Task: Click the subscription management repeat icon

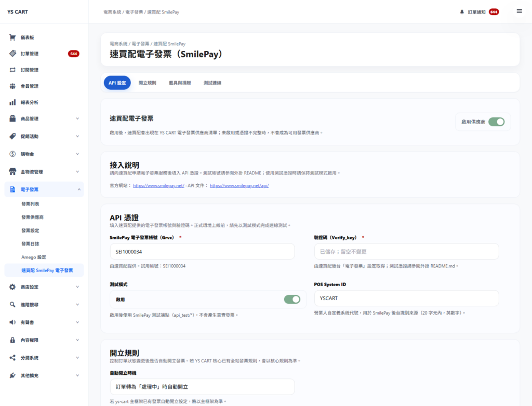Action: click(12, 70)
